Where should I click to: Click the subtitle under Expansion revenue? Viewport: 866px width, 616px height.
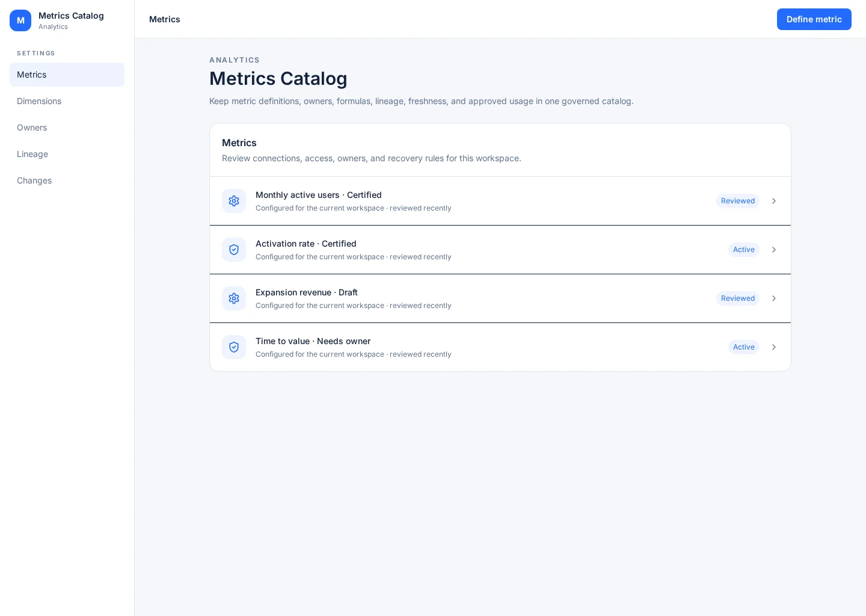point(354,306)
